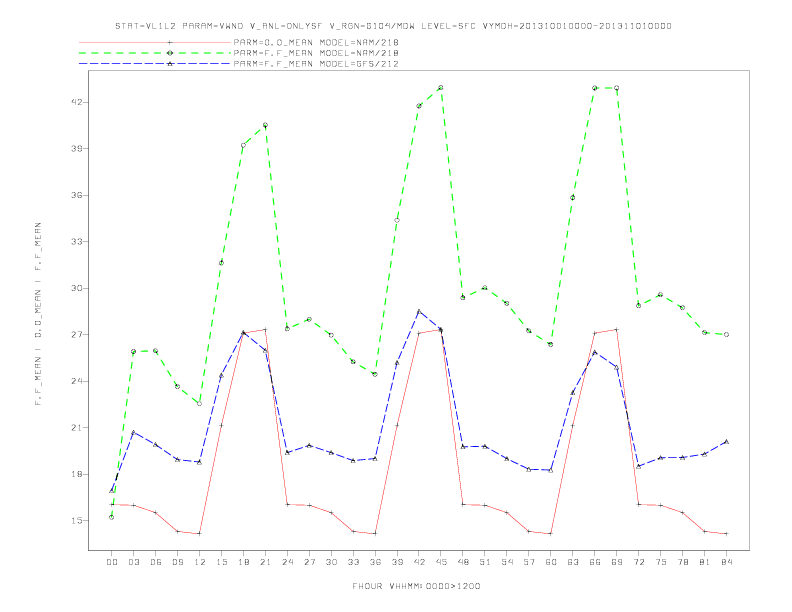792x612 pixels.
Task: Click y-axis tick value 15
Action: 76,521
